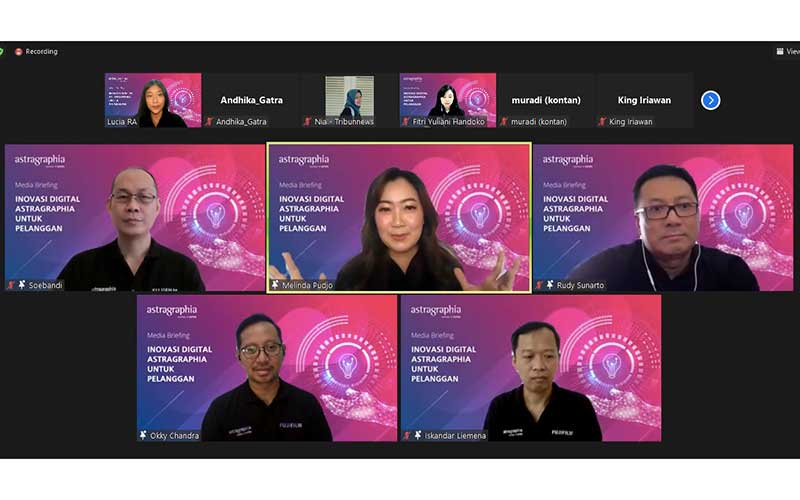Click muted mic icon beside Nia - Tribunnews
The image size is (800, 500).
pos(307,121)
